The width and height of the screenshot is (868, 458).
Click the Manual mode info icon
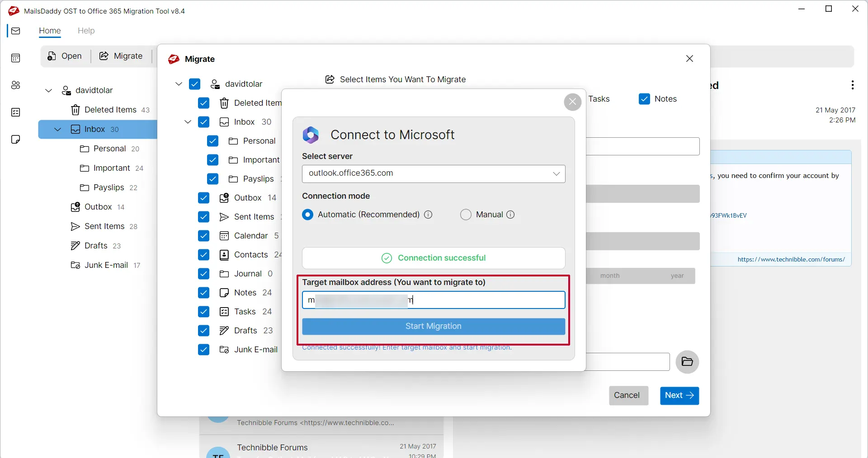tap(510, 215)
